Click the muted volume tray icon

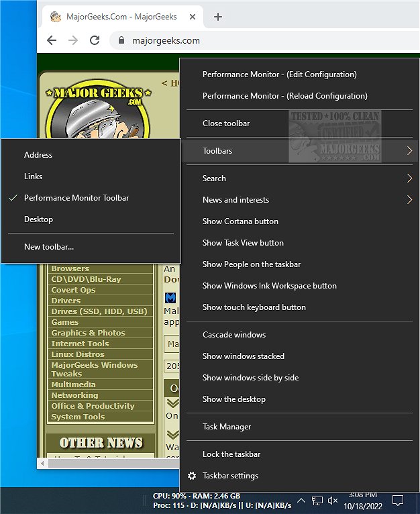point(333,501)
